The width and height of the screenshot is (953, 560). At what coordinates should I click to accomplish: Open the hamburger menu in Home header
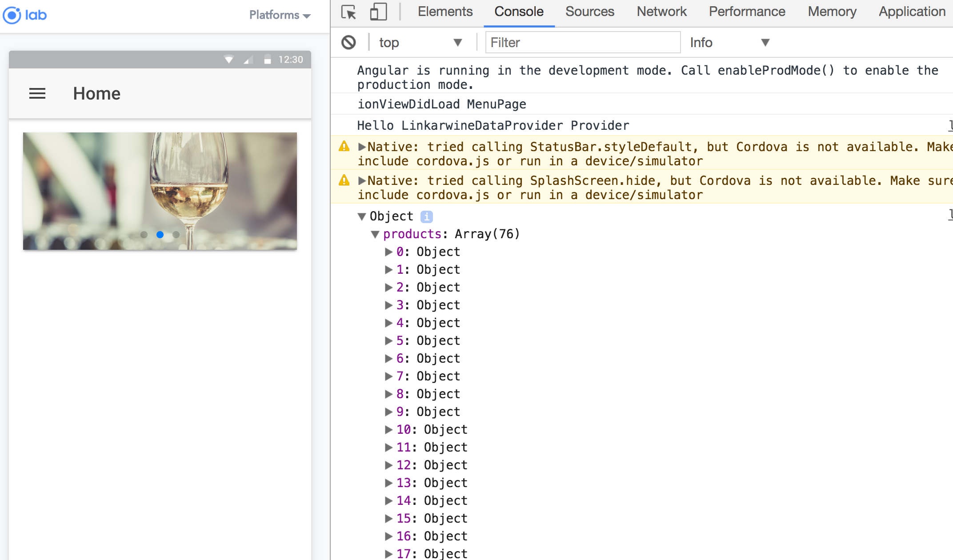pyautogui.click(x=37, y=93)
